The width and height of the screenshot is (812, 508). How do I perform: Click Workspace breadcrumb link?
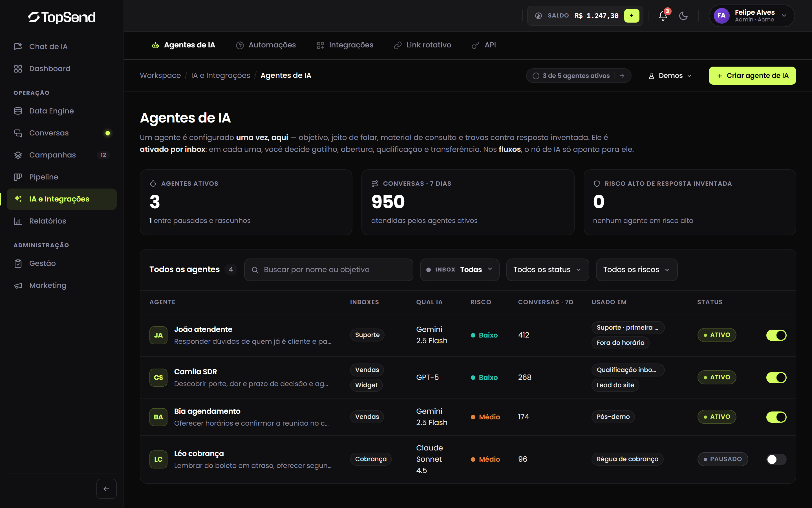(160, 76)
